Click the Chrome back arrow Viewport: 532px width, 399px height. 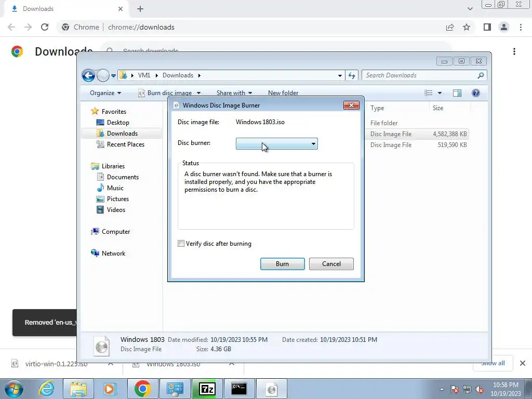[11, 27]
